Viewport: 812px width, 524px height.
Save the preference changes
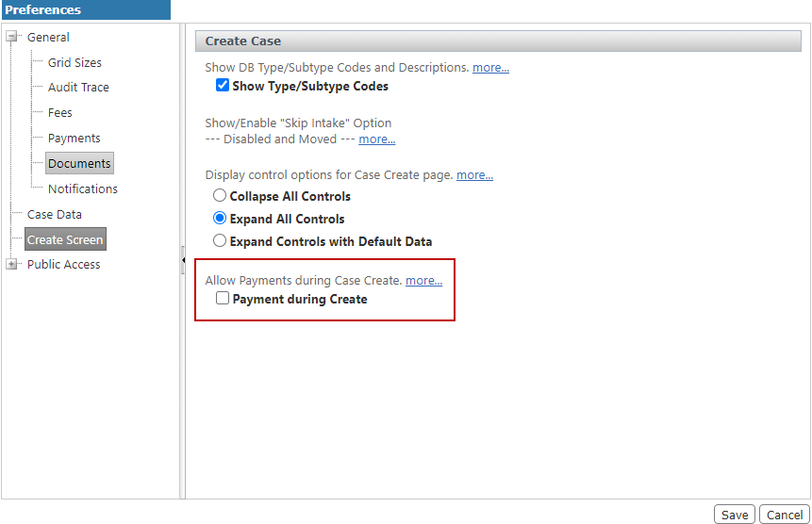click(735, 515)
